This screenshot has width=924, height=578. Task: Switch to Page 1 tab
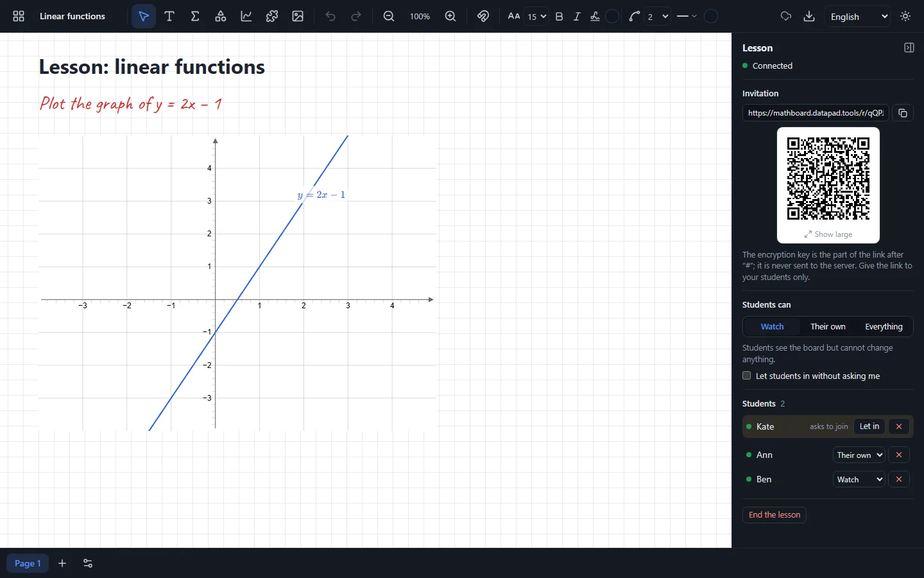28,563
